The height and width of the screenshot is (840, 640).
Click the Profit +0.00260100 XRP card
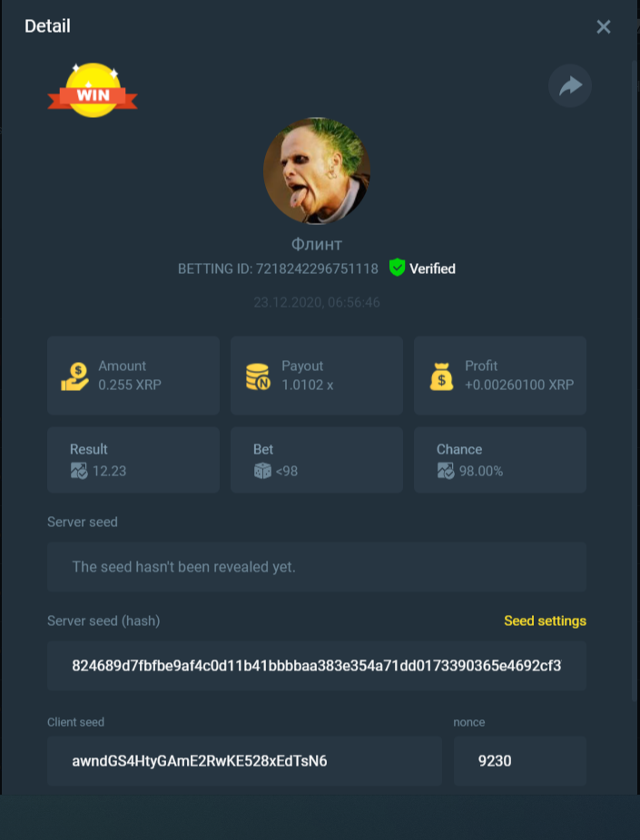pos(500,376)
